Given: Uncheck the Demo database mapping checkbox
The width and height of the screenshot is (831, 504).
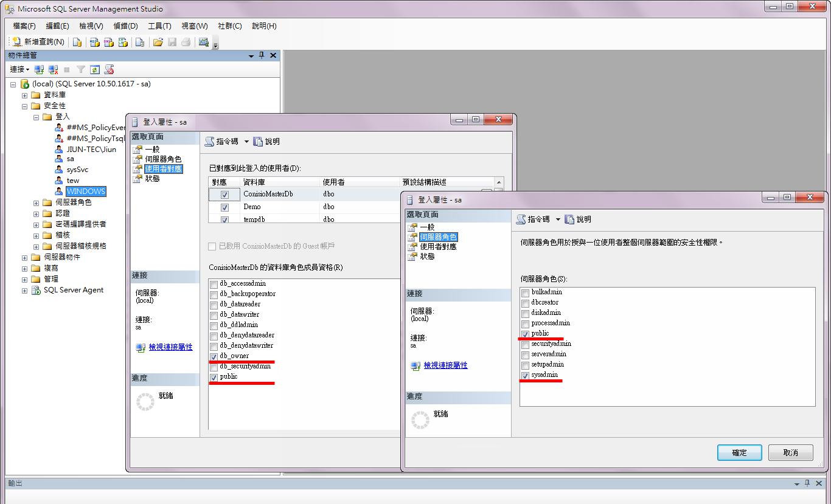Looking at the screenshot, I should pyautogui.click(x=224, y=207).
